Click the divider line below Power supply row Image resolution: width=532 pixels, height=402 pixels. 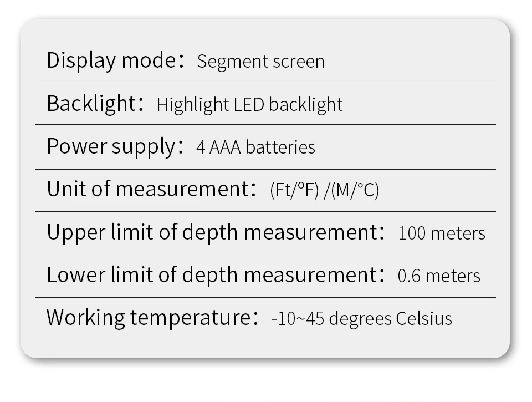point(265,169)
